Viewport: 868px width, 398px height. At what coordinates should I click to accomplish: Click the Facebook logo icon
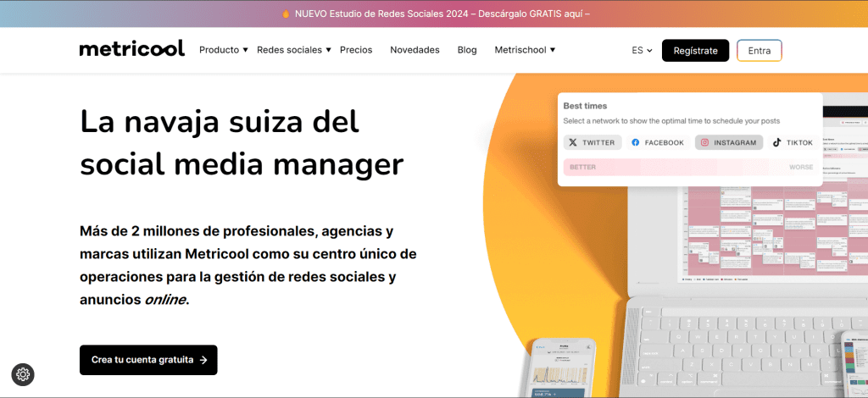coord(636,142)
